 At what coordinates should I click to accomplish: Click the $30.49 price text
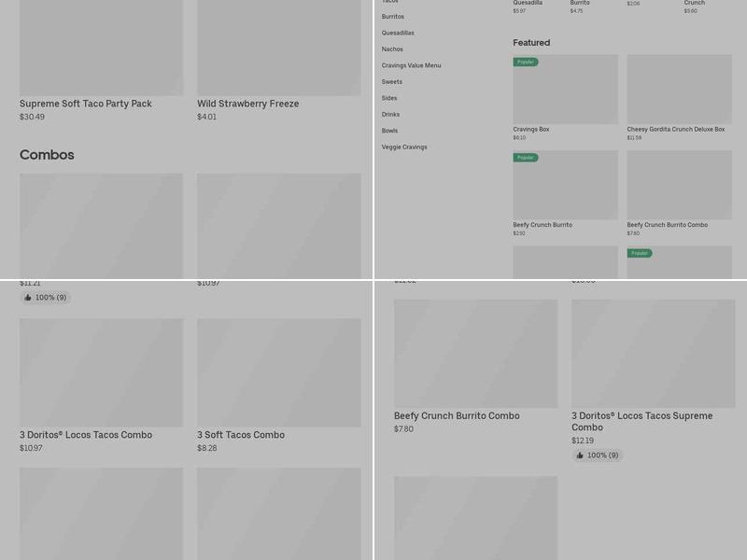coord(32,117)
